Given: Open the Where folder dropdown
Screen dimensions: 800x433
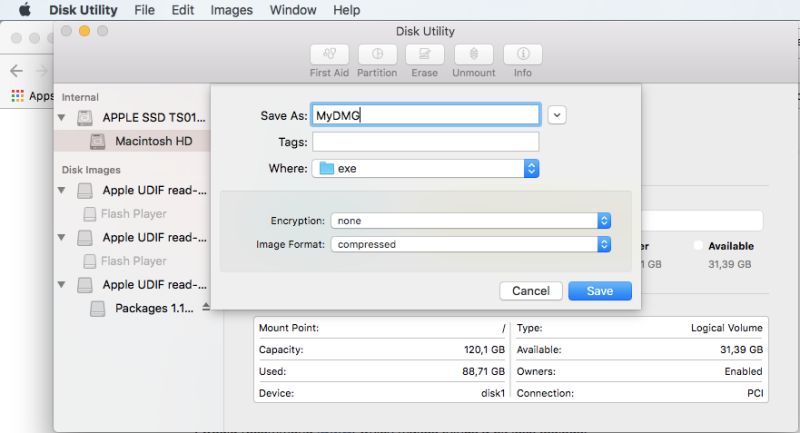Looking at the screenshot, I should (x=426, y=168).
